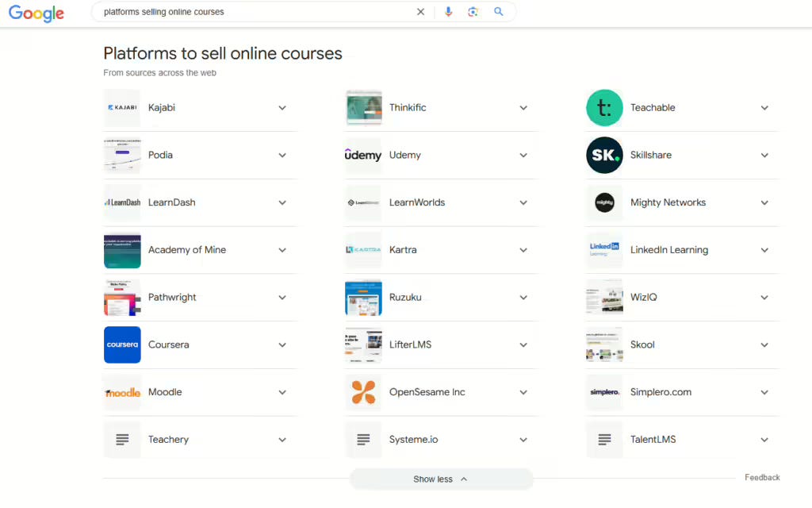Image resolution: width=812 pixels, height=508 pixels.
Task: Click the Academy of Mine thumbnail
Action: [122, 250]
